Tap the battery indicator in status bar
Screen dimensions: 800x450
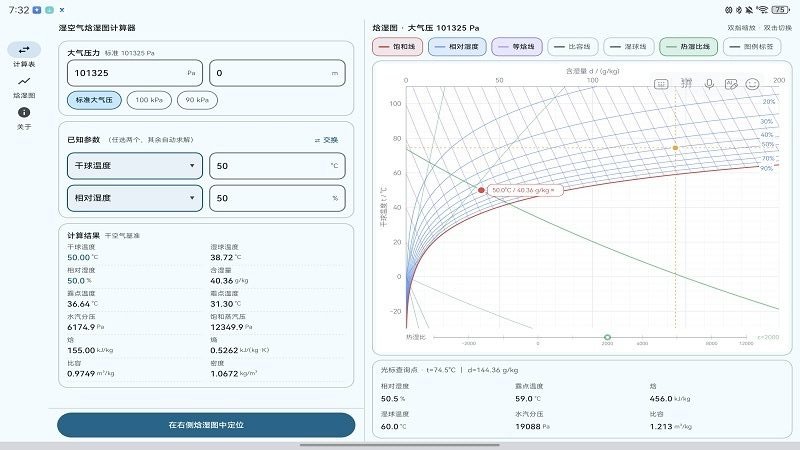tap(781, 10)
